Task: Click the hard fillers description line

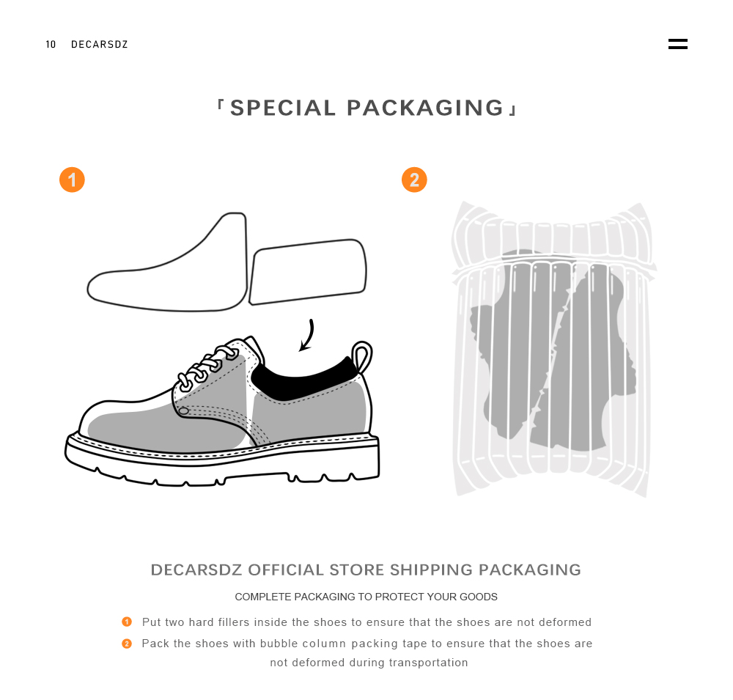Action: pyautogui.click(x=367, y=622)
